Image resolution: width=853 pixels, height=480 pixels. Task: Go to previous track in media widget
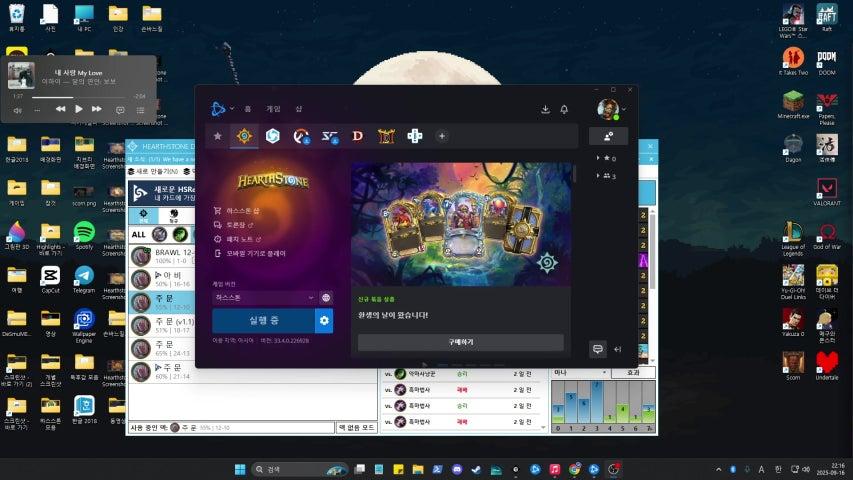coord(60,109)
